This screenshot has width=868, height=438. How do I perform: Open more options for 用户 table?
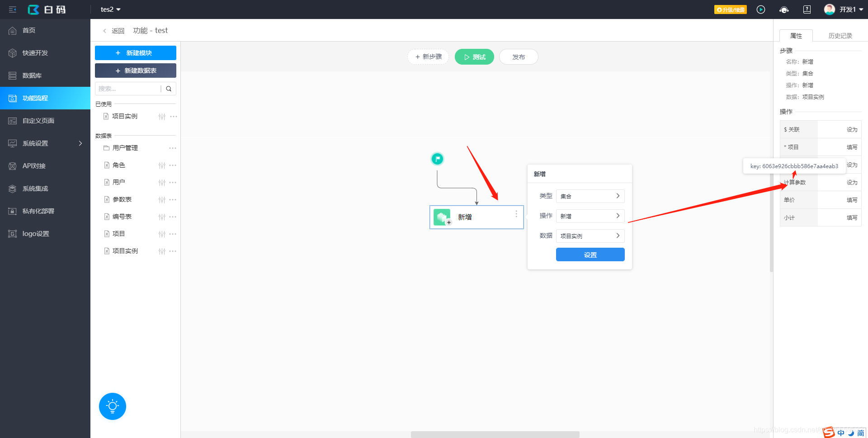pyautogui.click(x=173, y=183)
